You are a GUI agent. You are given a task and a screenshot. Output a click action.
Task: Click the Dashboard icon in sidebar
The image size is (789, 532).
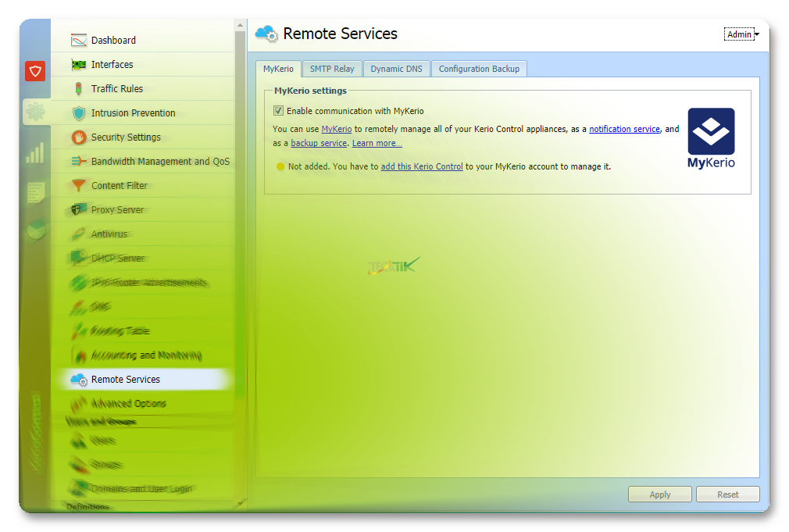79,41
